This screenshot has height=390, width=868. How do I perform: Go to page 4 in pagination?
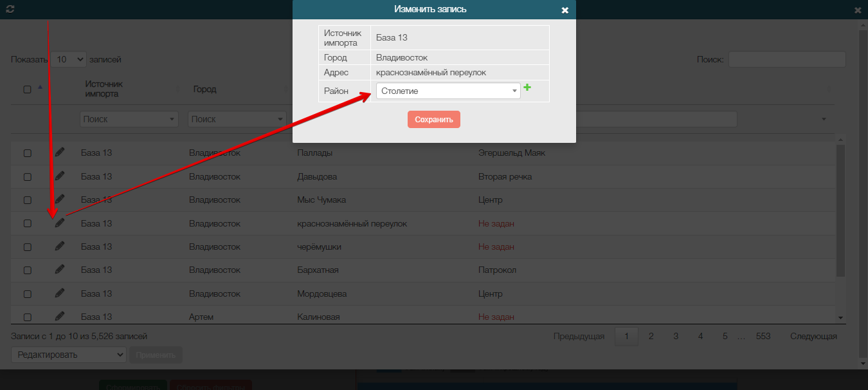(700, 336)
